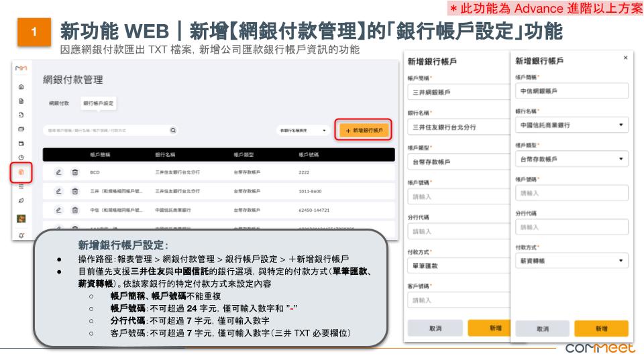Select the 62450-144721 account number cell
The image size is (644, 362).
[314, 210]
